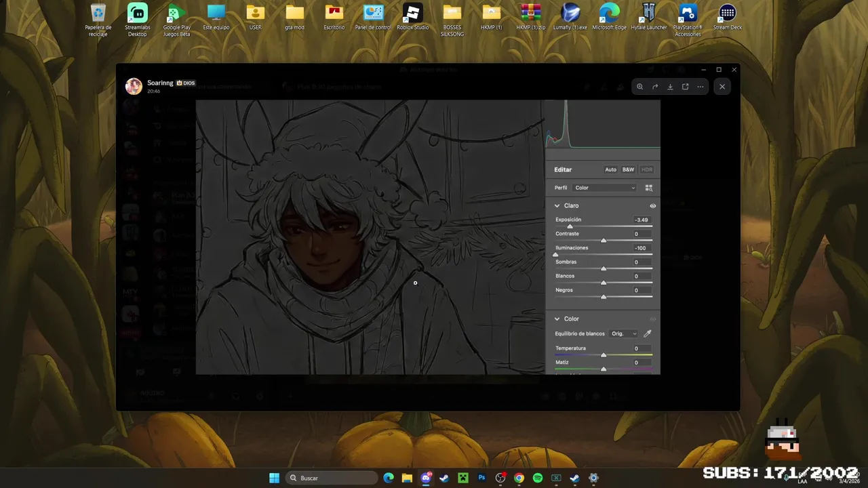This screenshot has height=488, width=868.
Task: Select the gta mod folder
Action: tap(295, 18)
